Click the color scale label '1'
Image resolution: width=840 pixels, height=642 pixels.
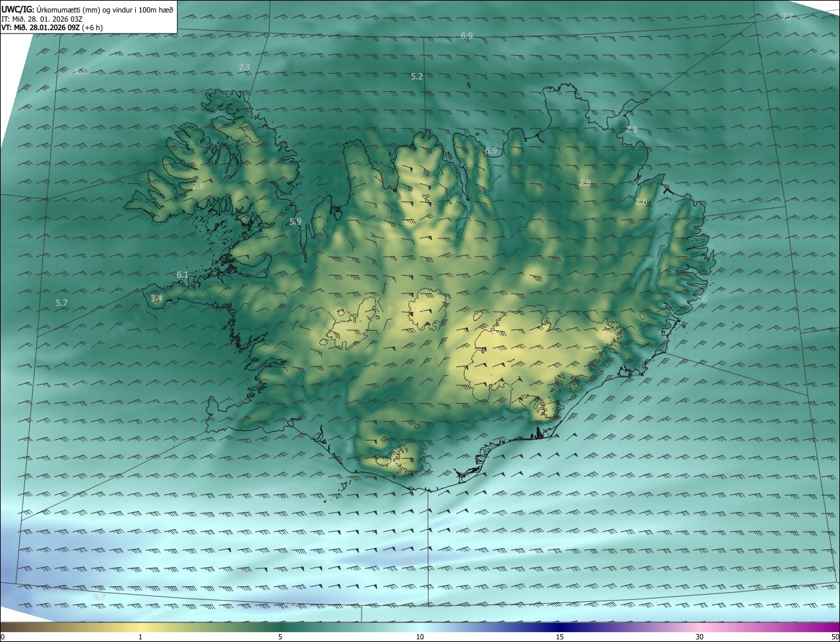click(x=140, y=637)
